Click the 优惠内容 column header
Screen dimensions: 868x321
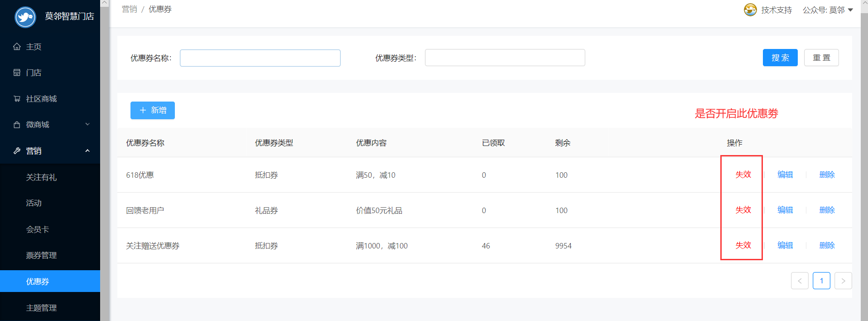371,143
